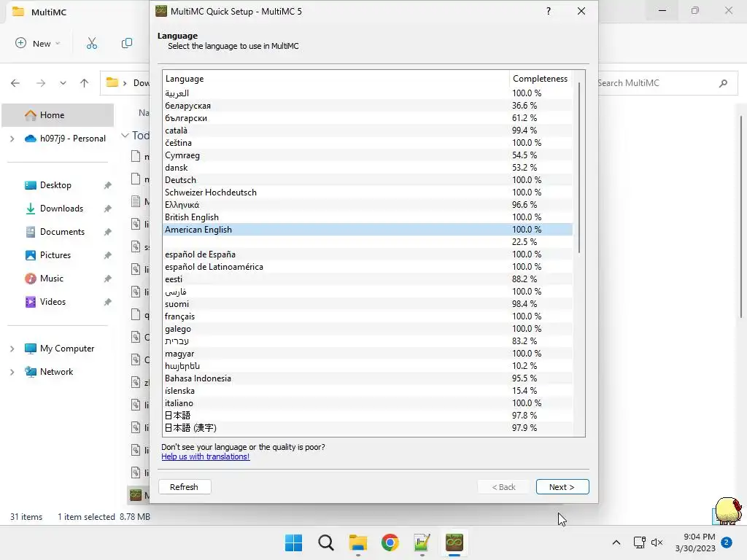Select íslenska language row
747x560 pixels.
coord(368,391)
